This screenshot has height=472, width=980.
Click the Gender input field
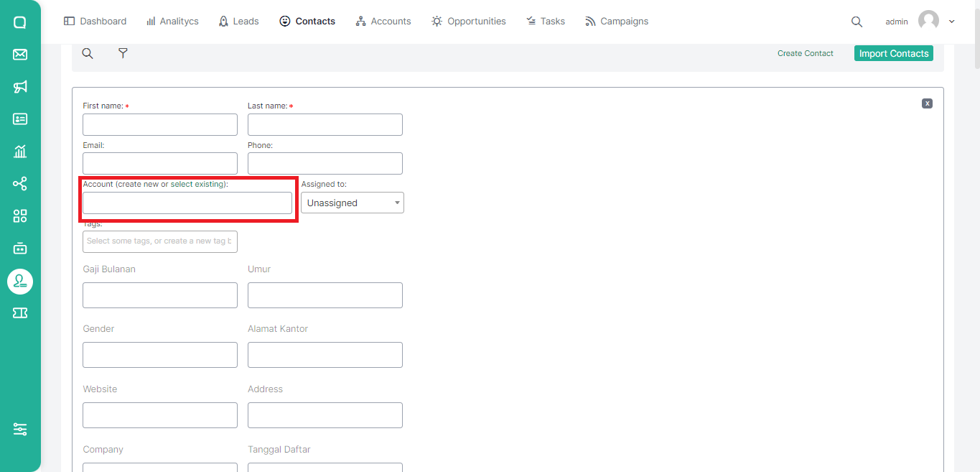(160, 355)
